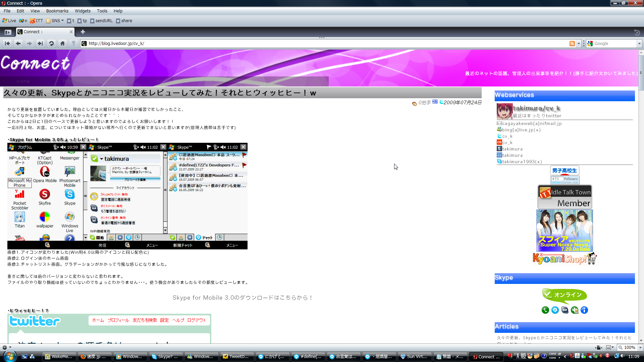Reload the page with the Reload icon
Image resolution: width=644 pixels, height=362 pixels.
point(51,44)
